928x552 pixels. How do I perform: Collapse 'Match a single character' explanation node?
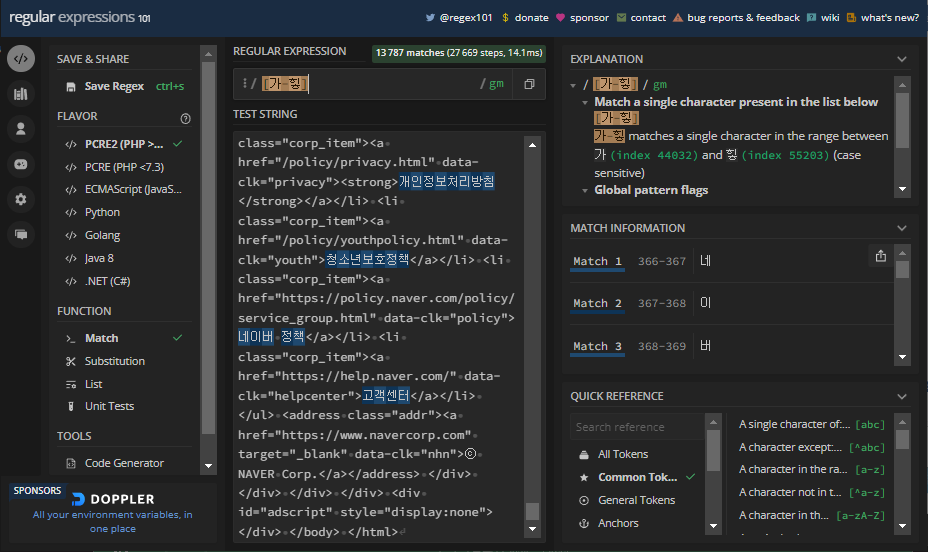click(x=585, y=102)
